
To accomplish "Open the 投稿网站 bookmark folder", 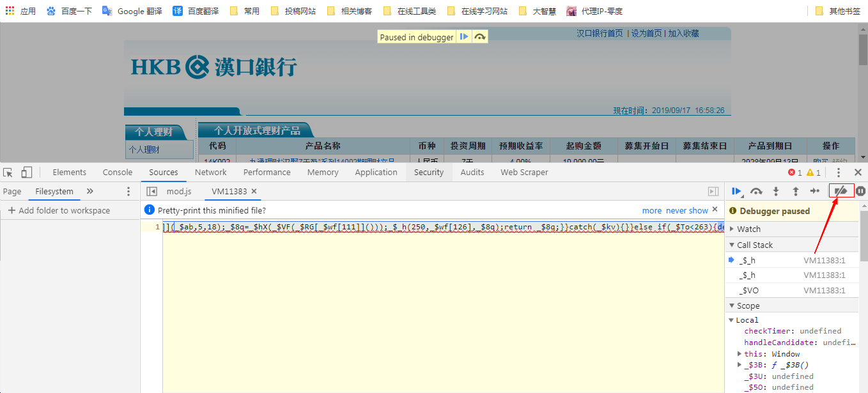I will pos(293,11).
